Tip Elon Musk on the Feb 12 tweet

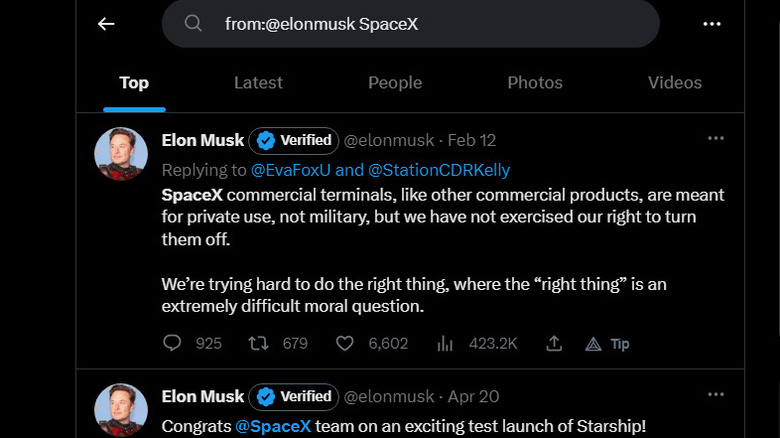pyautogui.click(x=608, y=343)
